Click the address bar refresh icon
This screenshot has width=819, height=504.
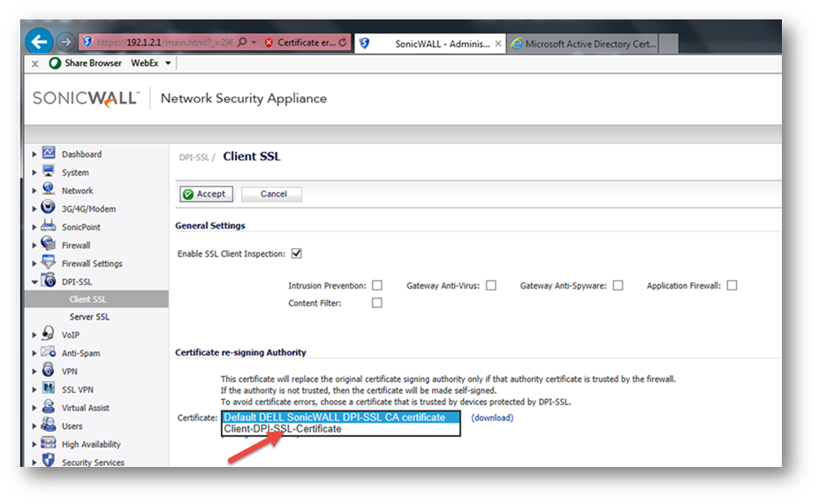343,42
